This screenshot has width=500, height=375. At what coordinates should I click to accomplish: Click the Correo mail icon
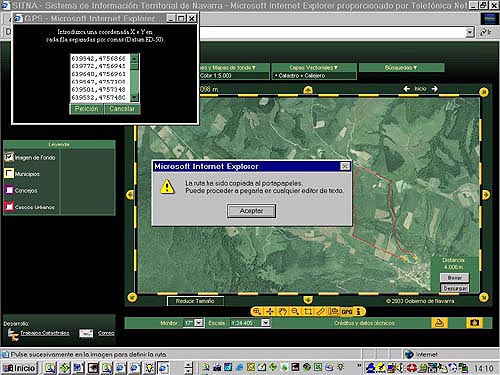tap(86, 333)
